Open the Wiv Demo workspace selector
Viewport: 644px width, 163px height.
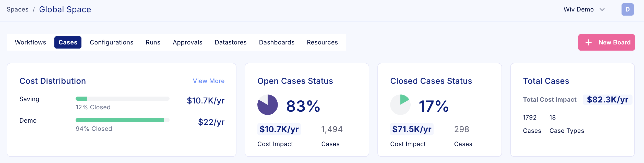(x=579, y=9)
